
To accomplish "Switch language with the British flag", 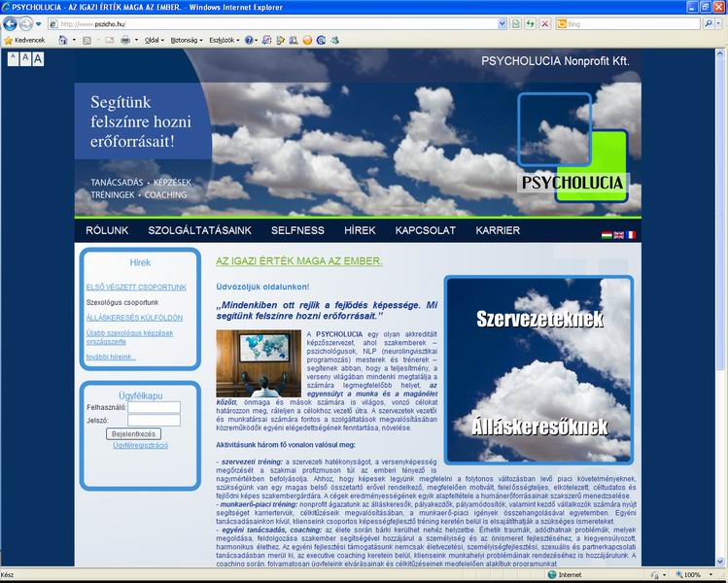I will coord(618,235).
